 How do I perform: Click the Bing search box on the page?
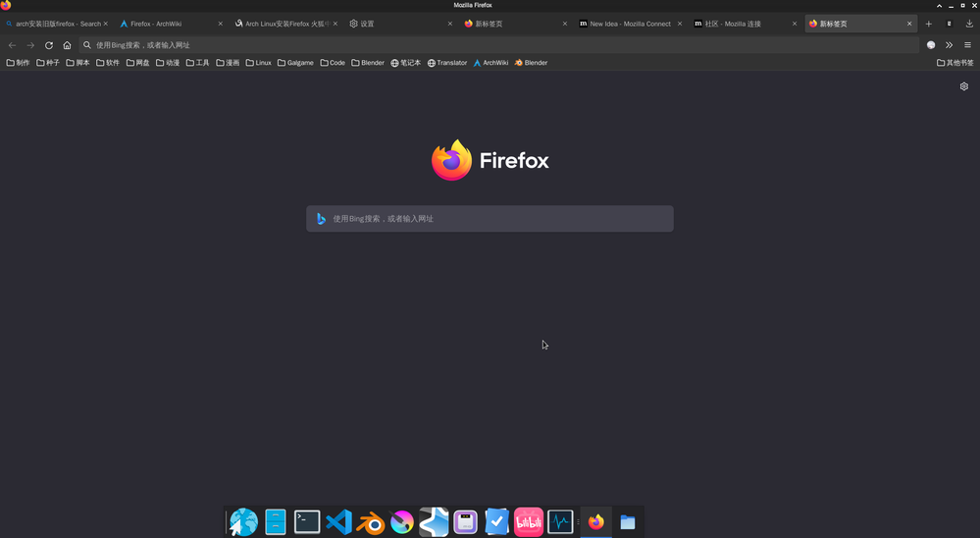click(490, 219)
